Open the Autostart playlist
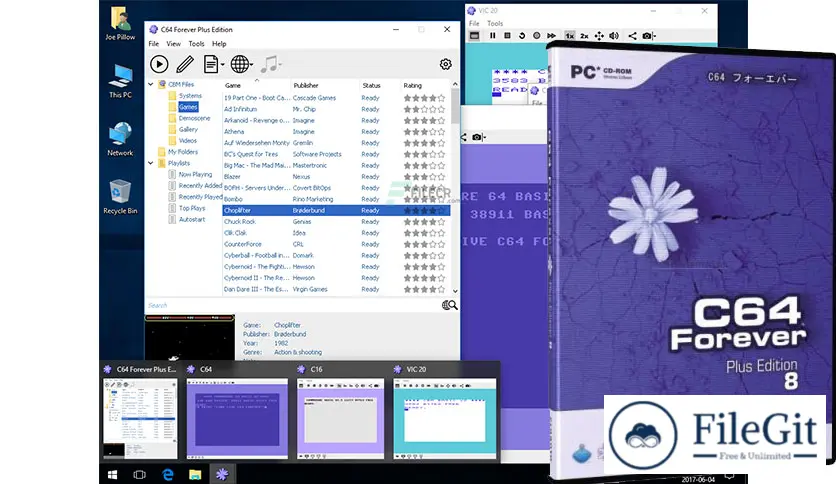836x484 pixels. [192, 219]
